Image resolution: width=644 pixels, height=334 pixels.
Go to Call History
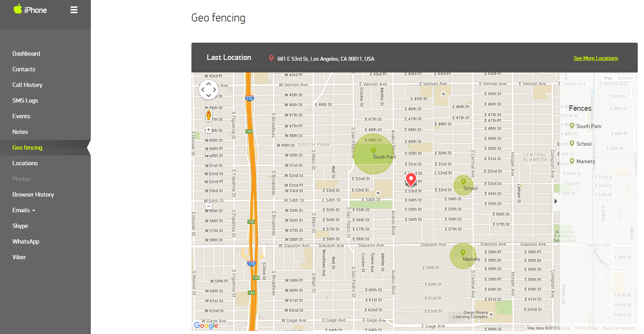pos(27,85)
